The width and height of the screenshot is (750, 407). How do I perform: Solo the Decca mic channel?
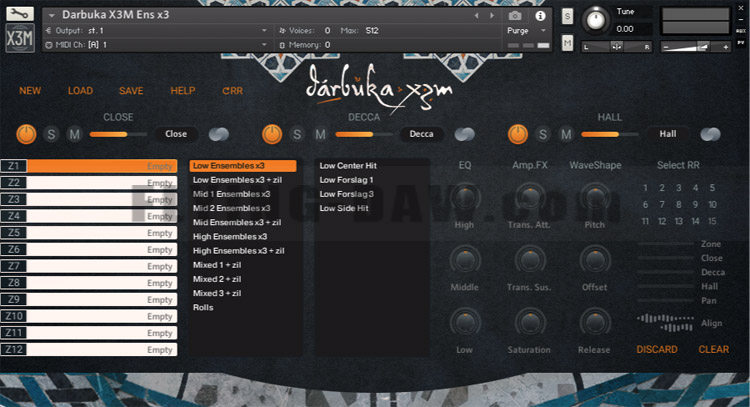(x=297, y=134)
